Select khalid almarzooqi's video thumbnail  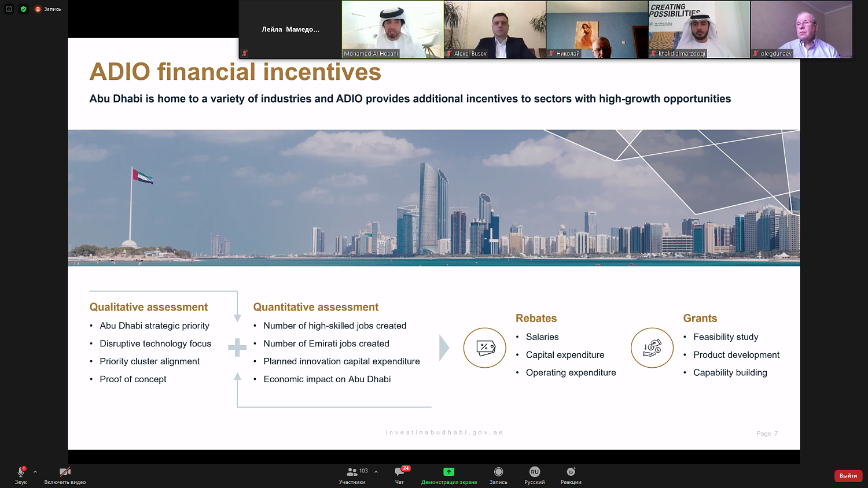click(699, 29)
